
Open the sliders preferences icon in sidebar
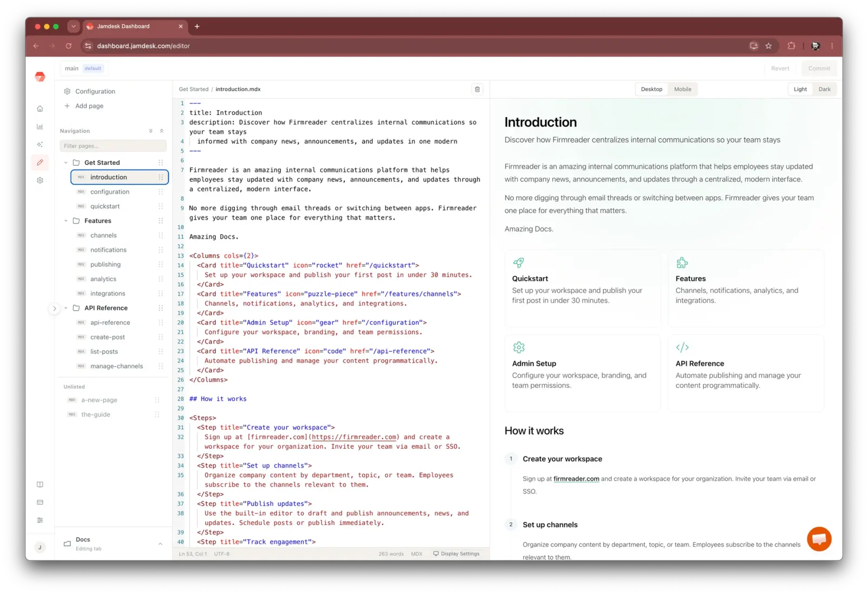pyautogui.click(x=40, y=520)
